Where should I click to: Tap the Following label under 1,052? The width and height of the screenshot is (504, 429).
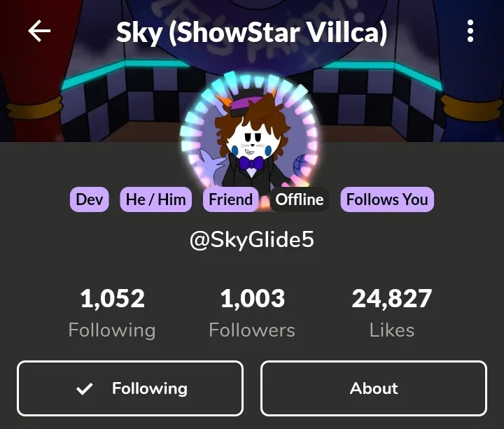[x=112, y=330]
